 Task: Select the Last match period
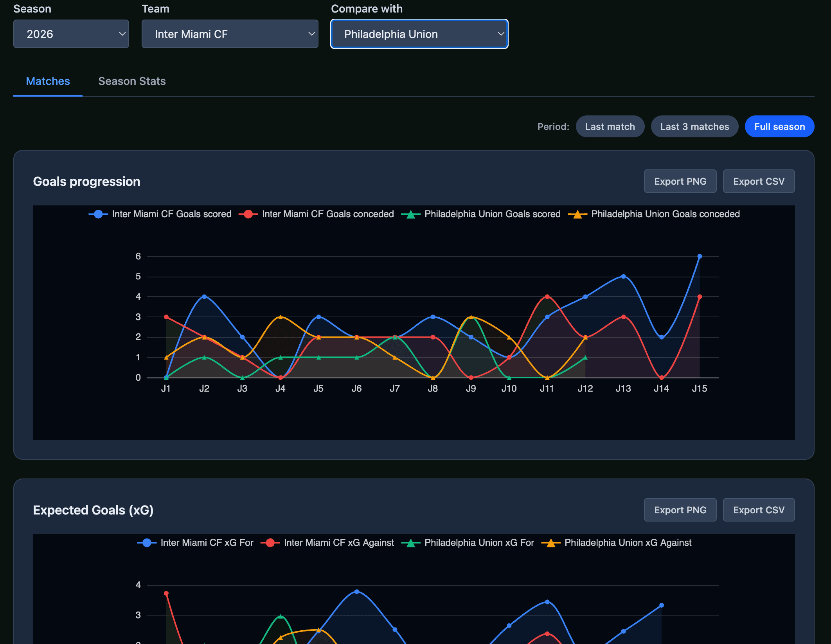point(610,126)
